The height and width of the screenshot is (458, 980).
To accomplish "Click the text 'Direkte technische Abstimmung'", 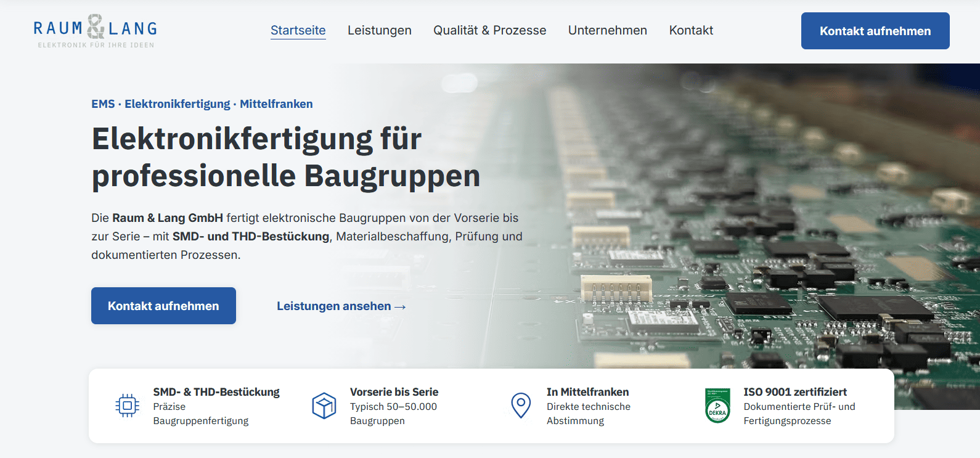I will click(x=589, y=414).
